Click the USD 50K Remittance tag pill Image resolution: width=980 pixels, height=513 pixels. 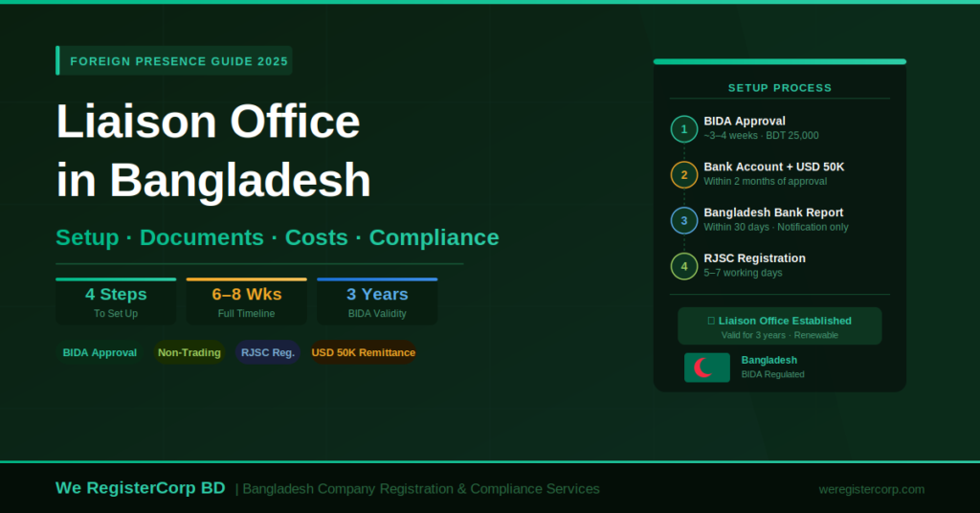point(363,352)
